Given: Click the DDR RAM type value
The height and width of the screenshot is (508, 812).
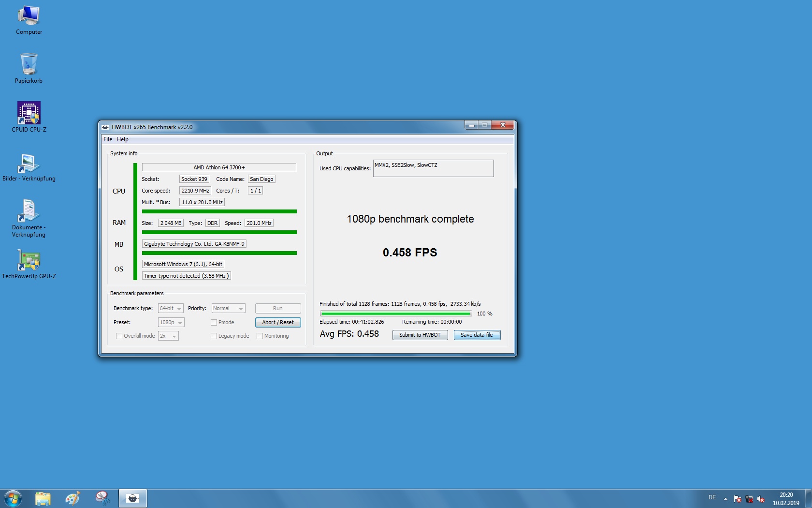Looking at the screenshot, I should [213, 223].
